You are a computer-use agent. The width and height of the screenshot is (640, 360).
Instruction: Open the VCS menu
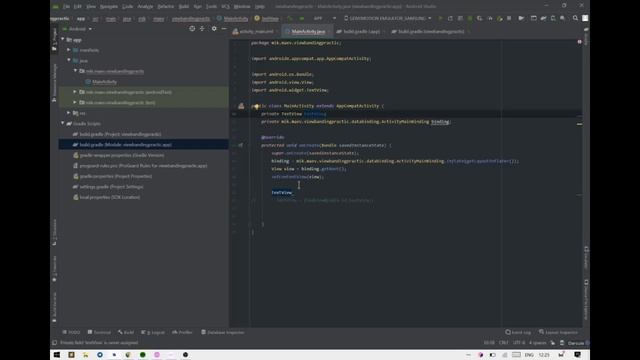tap(225, 7)
